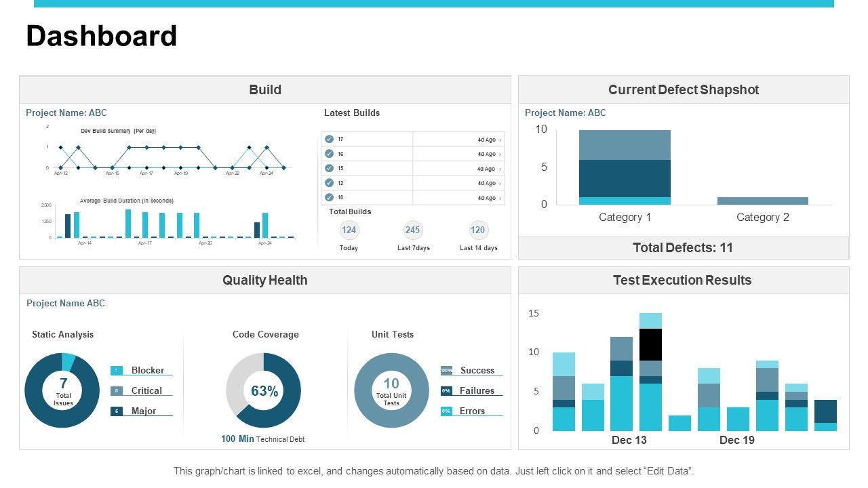Click the checkmark icon beside build 12
868x488 pixels.
329,183
